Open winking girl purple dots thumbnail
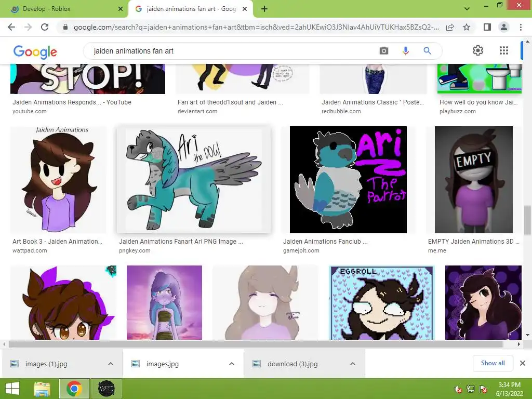The width and height of the screenshot is (532, 399). [x=483, y=303]
